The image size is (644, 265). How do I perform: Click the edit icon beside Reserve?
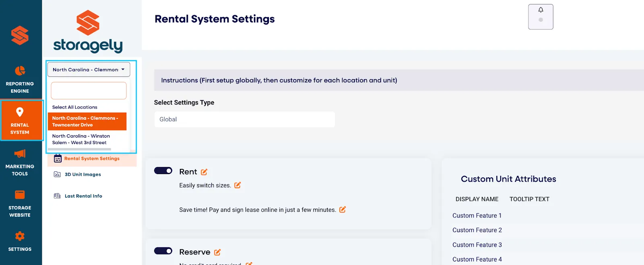[217, 252]
